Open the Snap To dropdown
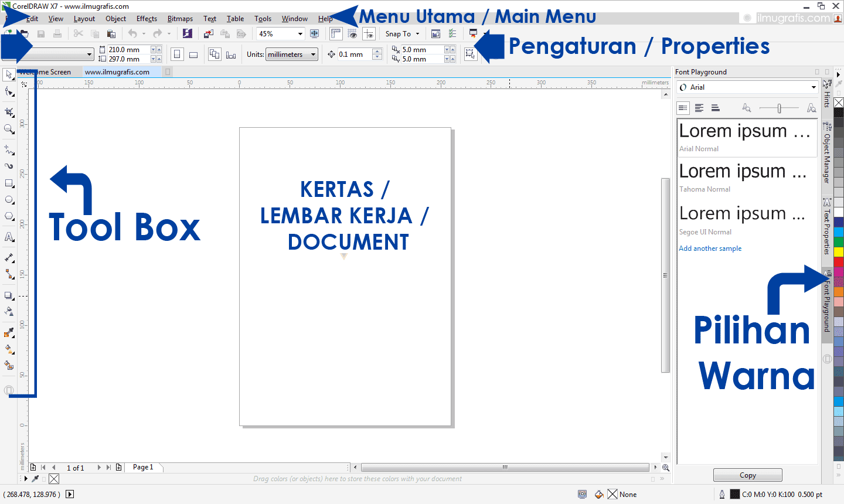This screenshot has width=844, height=504. point(402,33)
